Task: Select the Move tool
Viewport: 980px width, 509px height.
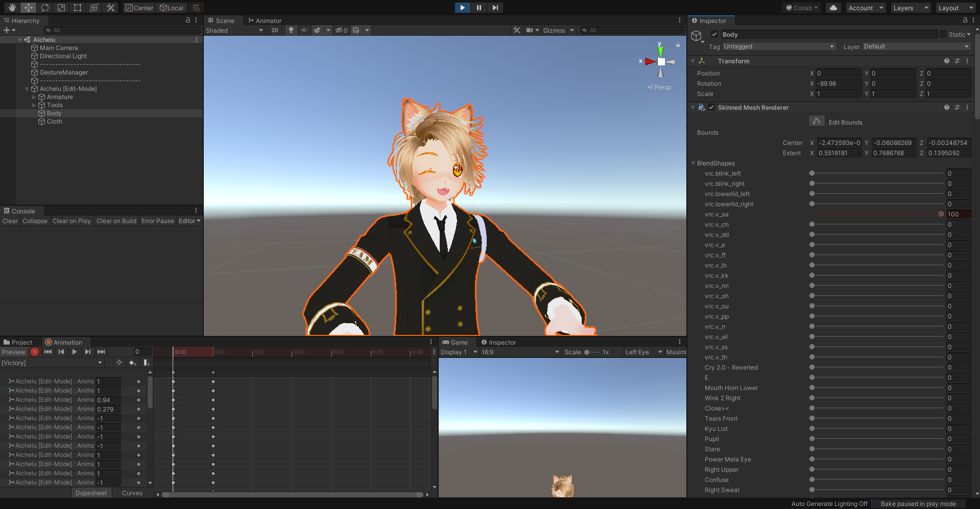Action: [x=29, y=8]
